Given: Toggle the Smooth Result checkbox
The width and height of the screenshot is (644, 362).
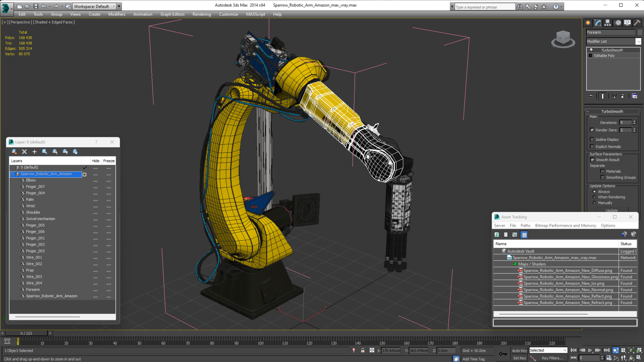Looking at the screenshot, I should point(592,160).
